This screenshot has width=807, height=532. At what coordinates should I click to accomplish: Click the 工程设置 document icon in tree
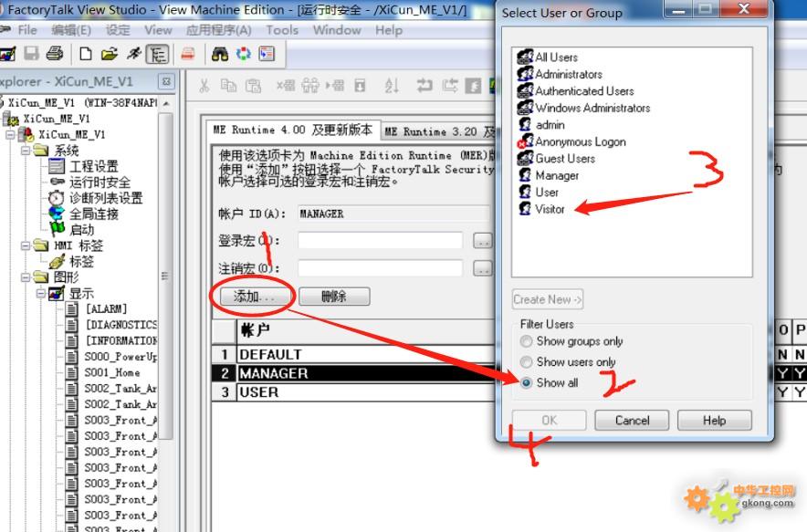[x=56, y=166]
